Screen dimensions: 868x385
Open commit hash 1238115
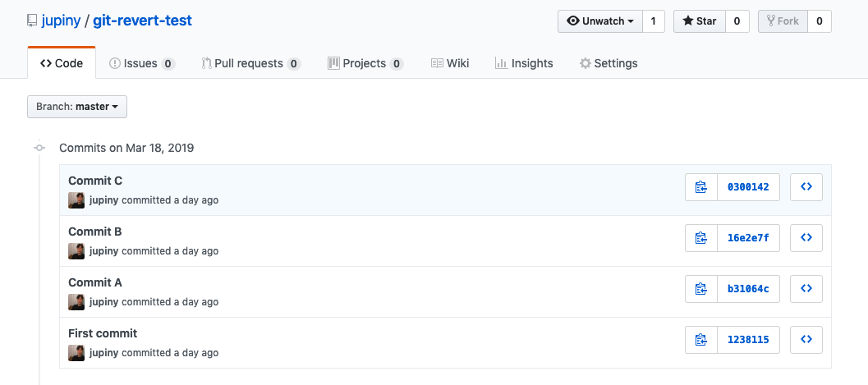click(748, 340)
